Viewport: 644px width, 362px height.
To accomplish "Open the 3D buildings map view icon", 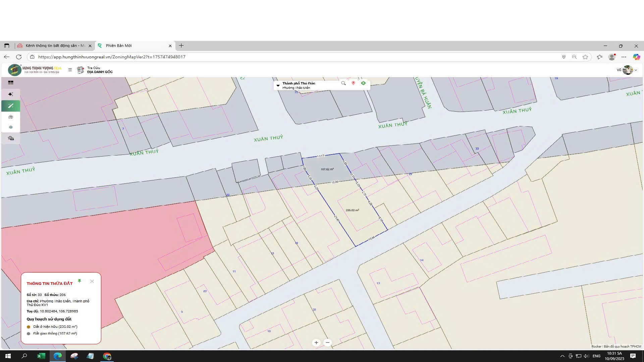I will (x=11, y=117).
